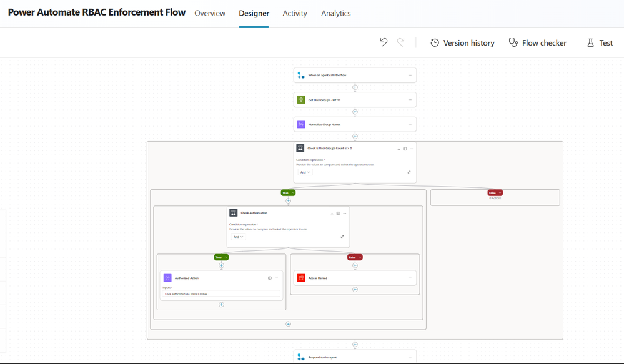This screenshot has width=624, height=364.
Task: Open the And dropdown in User Groups Count condition
Action: 305,172
